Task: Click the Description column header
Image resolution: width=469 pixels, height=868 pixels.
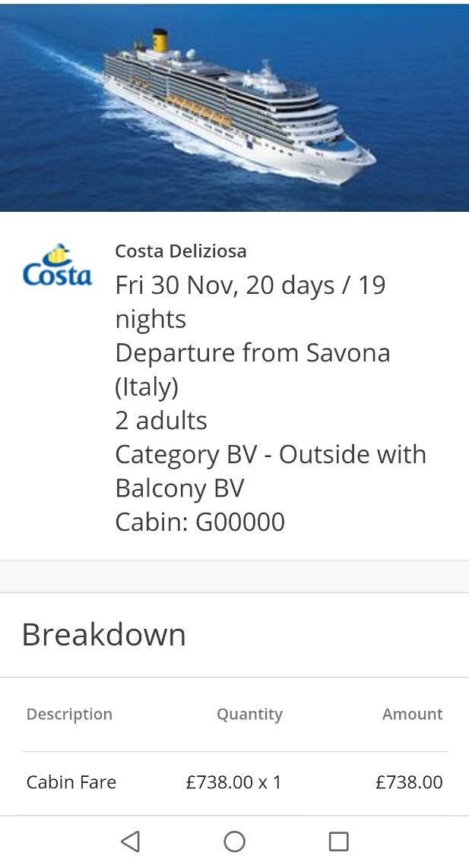Action: coord(69,714)
